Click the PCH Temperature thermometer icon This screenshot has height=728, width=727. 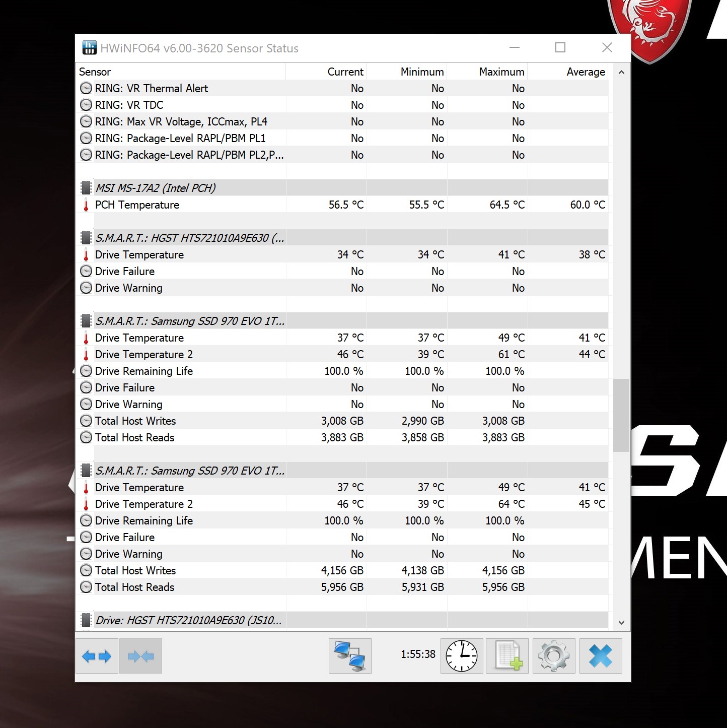pyautogui.click(x=86, y=205)
